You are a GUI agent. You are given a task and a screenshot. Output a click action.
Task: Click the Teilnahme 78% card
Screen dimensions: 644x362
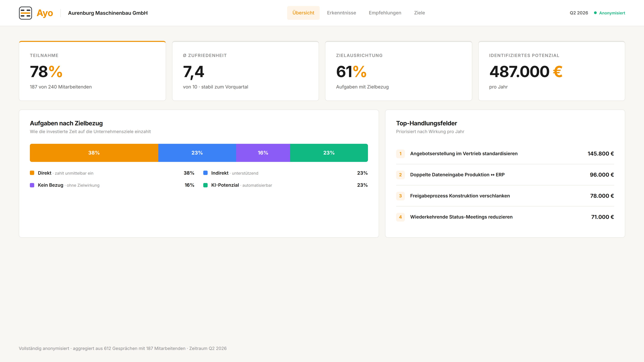(x=92, y=71)
